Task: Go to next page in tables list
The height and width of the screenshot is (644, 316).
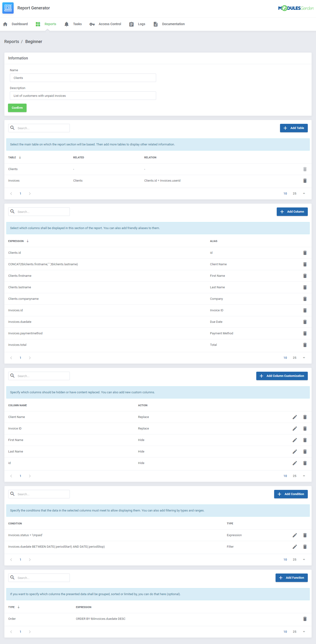Action: click(30, 194)
